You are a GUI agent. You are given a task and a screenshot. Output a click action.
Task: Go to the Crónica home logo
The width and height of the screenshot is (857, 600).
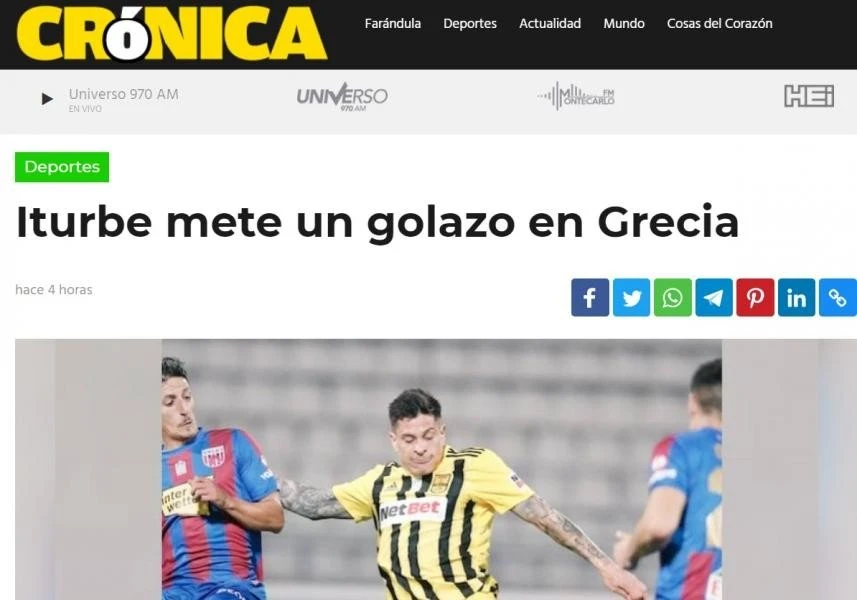172,33
